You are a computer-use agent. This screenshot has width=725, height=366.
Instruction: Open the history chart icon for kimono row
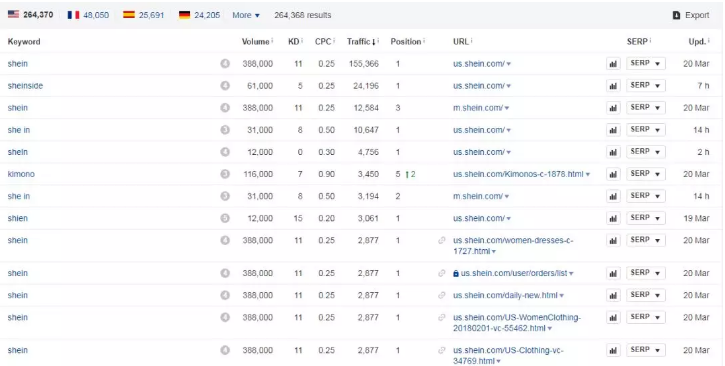pyautogui.click(x=613, y=174)
